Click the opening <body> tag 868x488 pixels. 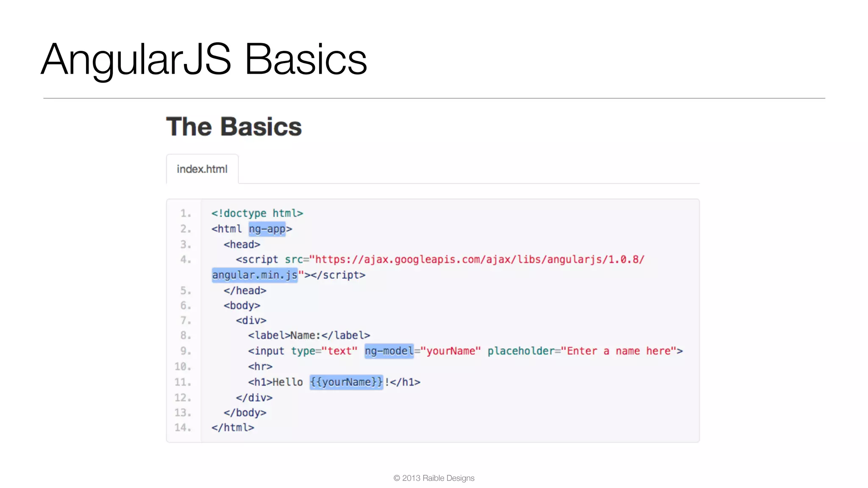point(242,305)
